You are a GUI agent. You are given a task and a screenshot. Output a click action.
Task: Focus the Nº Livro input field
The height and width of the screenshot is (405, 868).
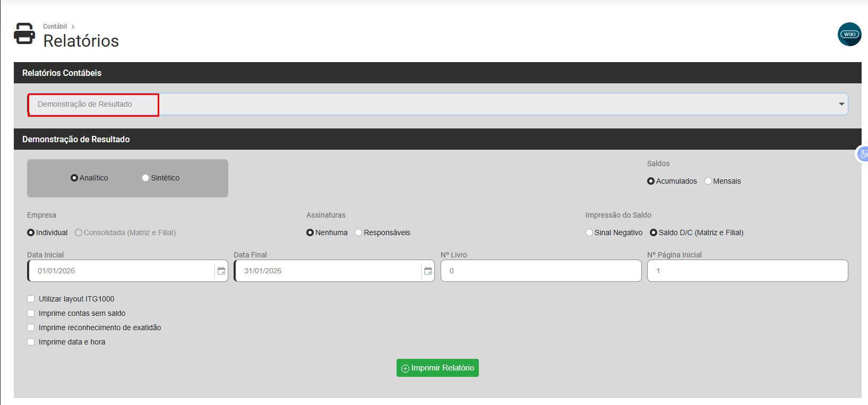pos(541,271)
